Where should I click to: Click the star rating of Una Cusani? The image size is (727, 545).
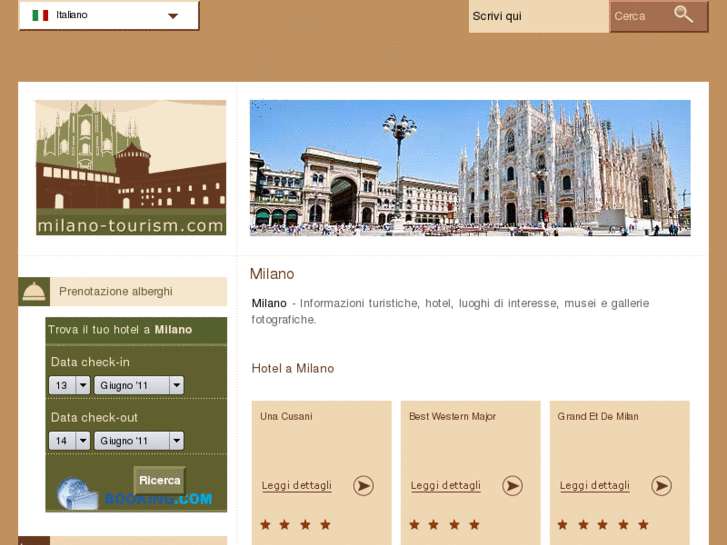click(x=295, y=525)
